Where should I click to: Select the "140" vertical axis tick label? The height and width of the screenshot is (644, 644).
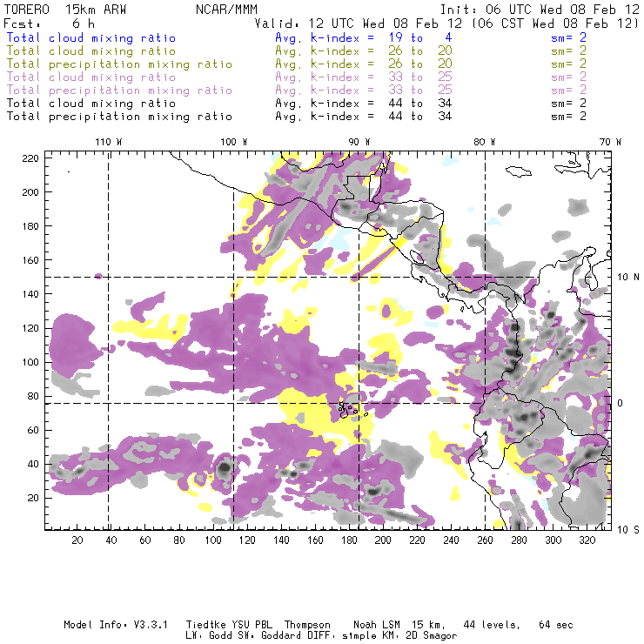pyautogui.click(x=30, y=294)
